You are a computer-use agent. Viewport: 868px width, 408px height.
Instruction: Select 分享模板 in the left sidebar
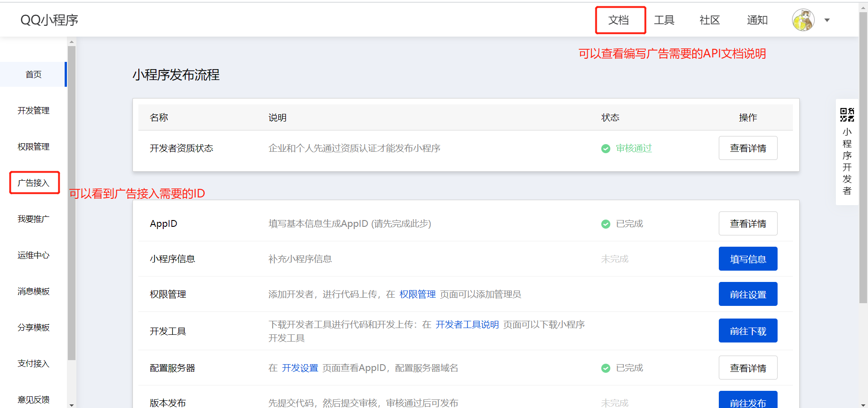(33, 328)
